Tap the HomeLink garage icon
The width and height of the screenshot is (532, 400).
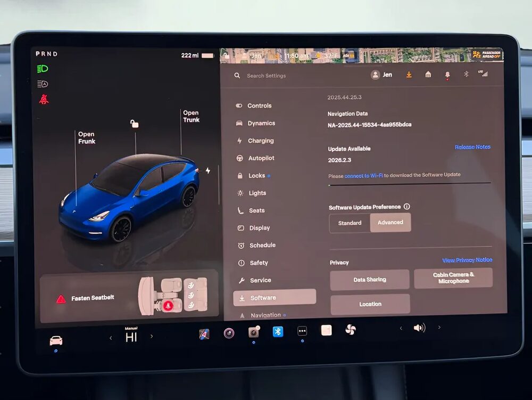pyautogui.click(x=428, y=75)
